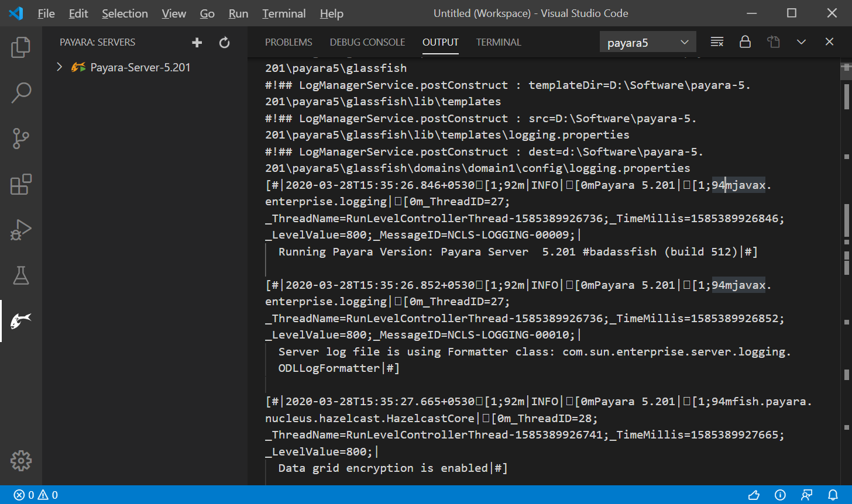Toggle the output scroll lock

coord(745,42)
